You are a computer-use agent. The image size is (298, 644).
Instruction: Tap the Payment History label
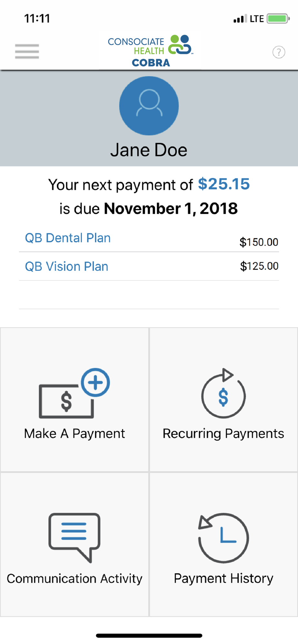(x=223, y=579)
